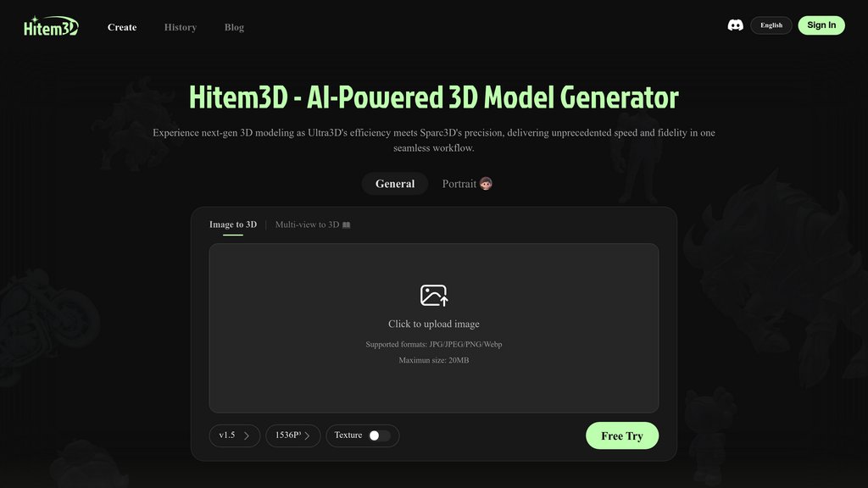Open the Discord community icon
The width and height of the screenshot is (868, 488).
(736, 25)
